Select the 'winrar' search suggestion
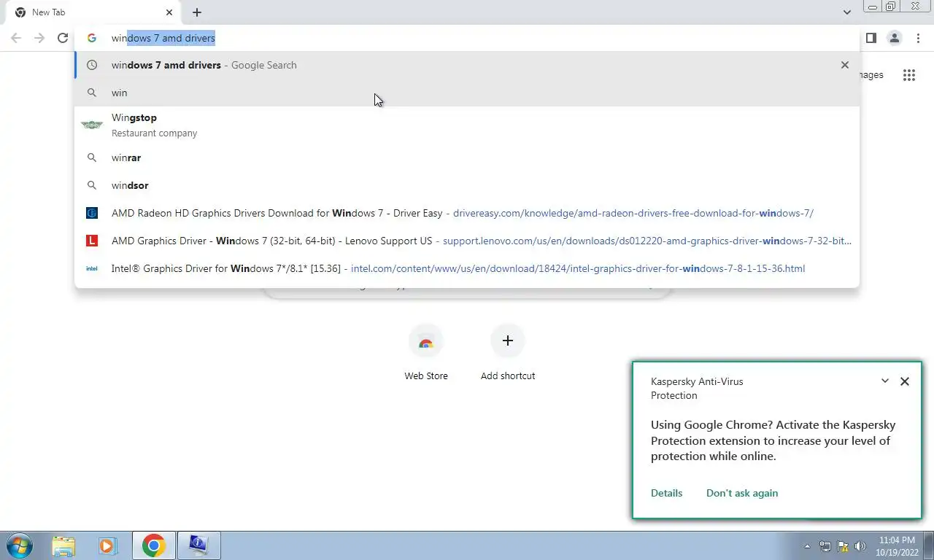934x560 pixels. (467, 157)
